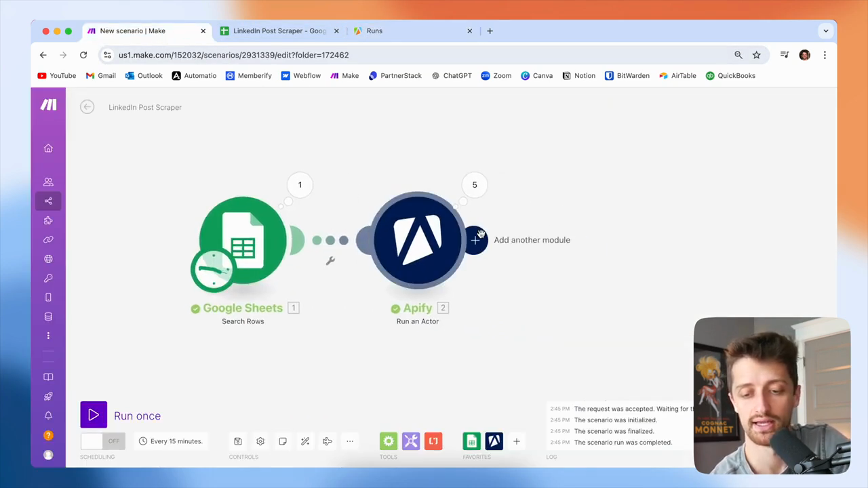The image size is (868, 488).
Task: Bookmark this page with the star icon
Action: pyautogui.click(x=757, y=55)
